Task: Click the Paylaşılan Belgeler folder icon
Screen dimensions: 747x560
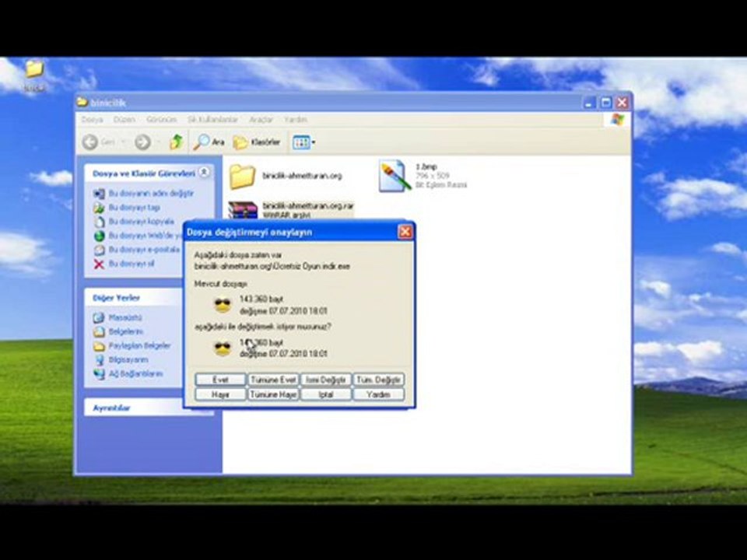Action: click(x=99, y=345)
